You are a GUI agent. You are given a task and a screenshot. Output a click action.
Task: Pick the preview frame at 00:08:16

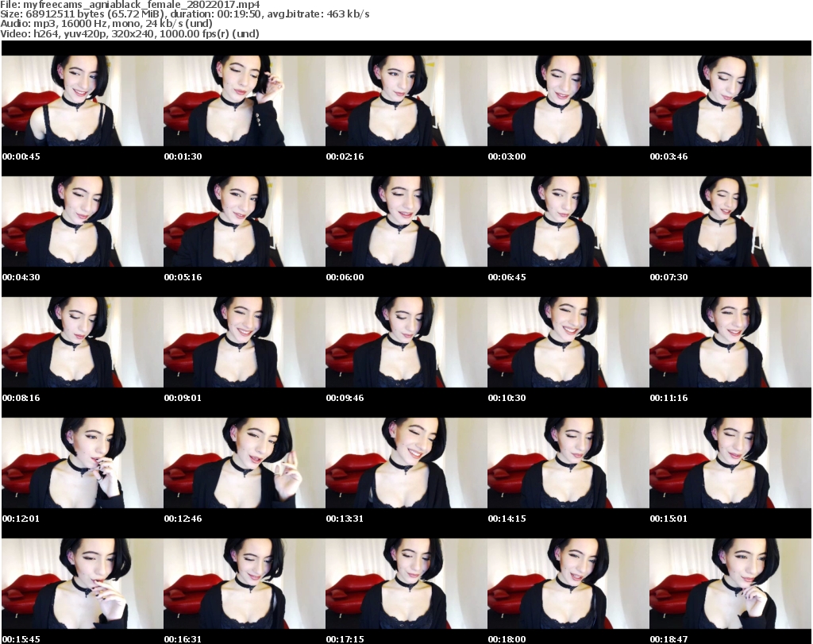(x=83, y=342)
